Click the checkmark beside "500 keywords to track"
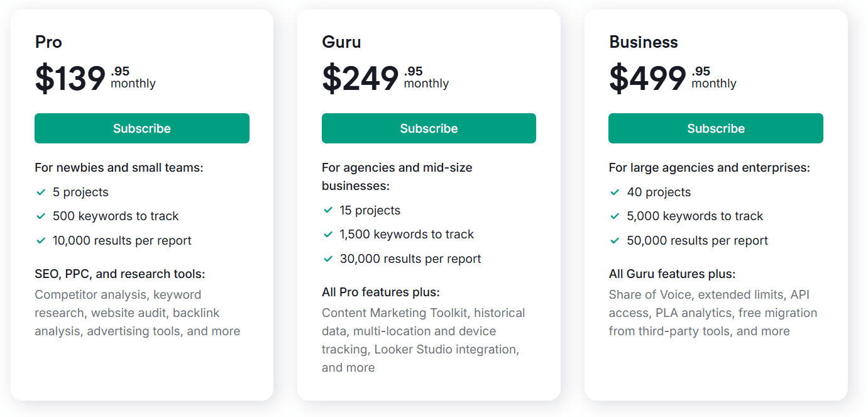The width and height of the screenshot is (868, 417). tap(41, 216)
